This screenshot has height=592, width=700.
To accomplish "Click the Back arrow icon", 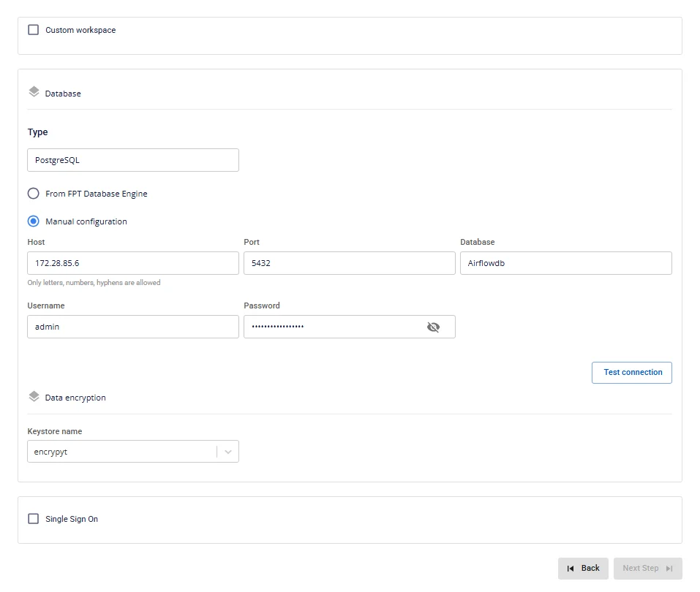I will [571, 569].
